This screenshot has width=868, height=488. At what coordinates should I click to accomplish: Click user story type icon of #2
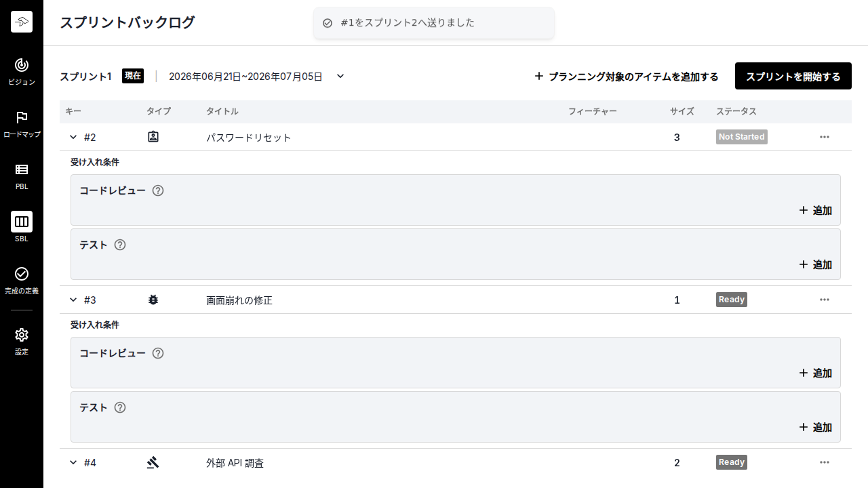pyautogui.click(x=153, y=137)
